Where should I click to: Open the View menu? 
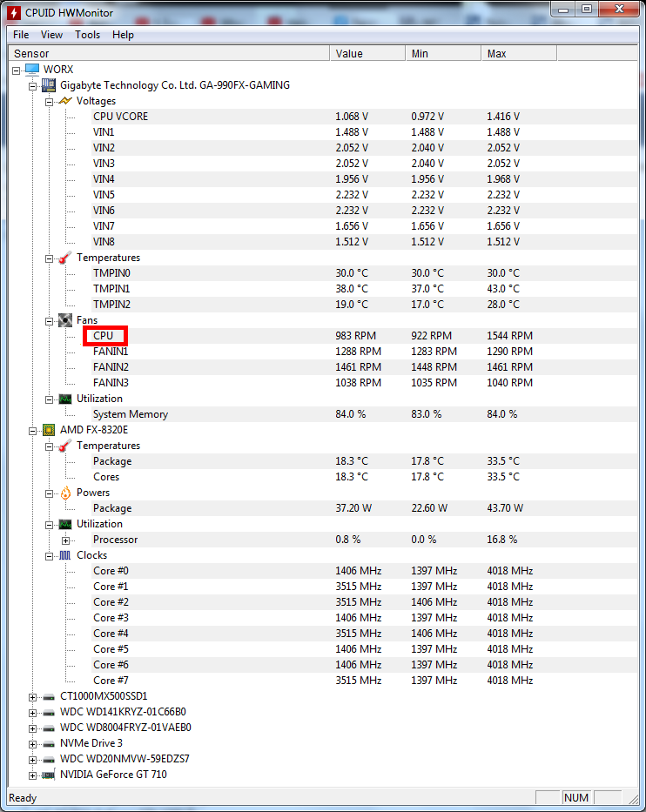click(52, 35)
